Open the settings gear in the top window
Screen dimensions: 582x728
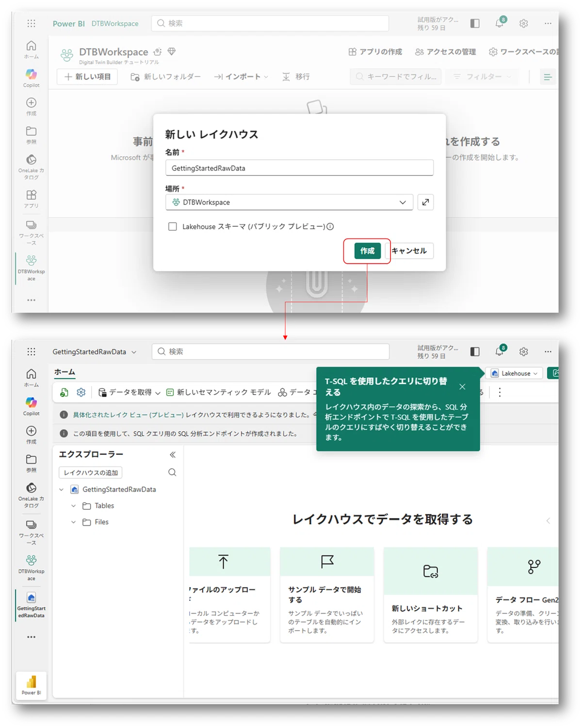(524, 23)
